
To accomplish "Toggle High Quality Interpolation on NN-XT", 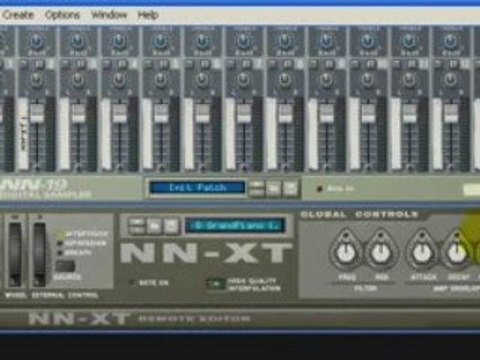I will point(215,284).
